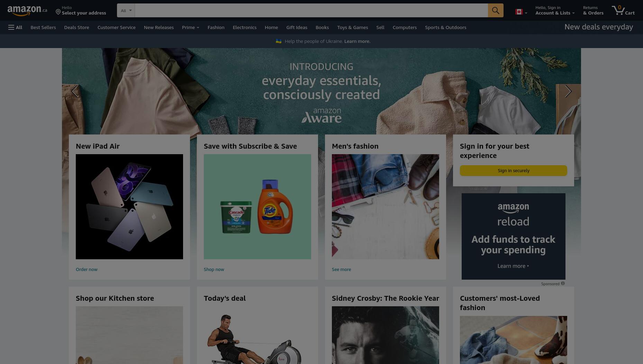This screenshot has width=643, height=364.
Task: Click the Amazon.ca logo
Action: coord(27,11)
